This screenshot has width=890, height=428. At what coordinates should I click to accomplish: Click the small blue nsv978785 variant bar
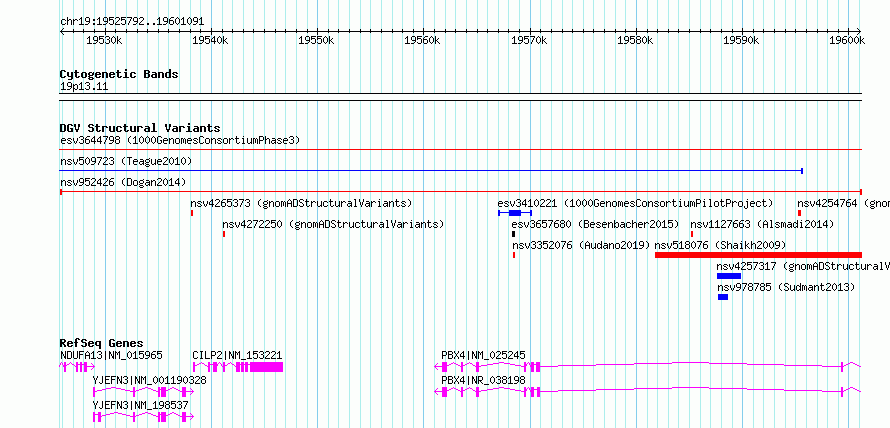coord(723,297)
